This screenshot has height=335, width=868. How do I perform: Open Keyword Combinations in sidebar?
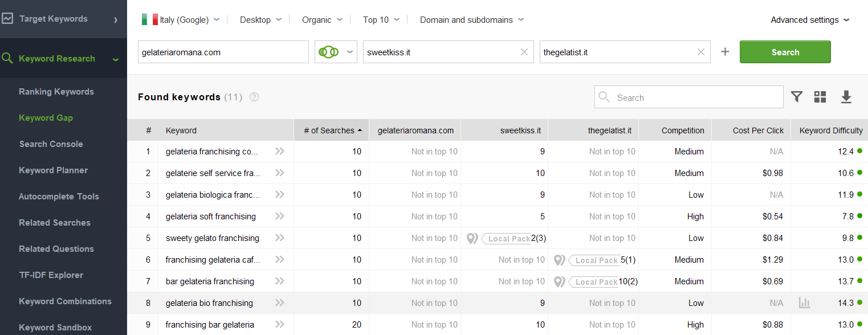click(66, 301)
